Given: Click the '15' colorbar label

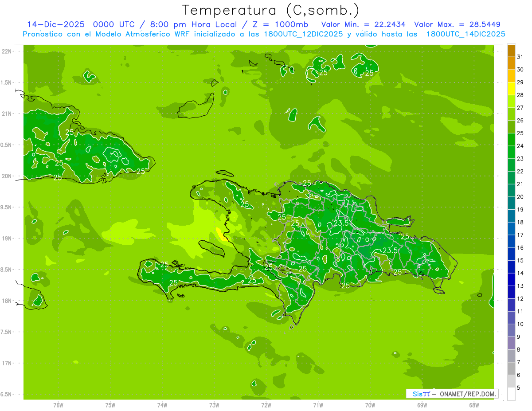Looking at the screenshot, I should click(520, 261).
